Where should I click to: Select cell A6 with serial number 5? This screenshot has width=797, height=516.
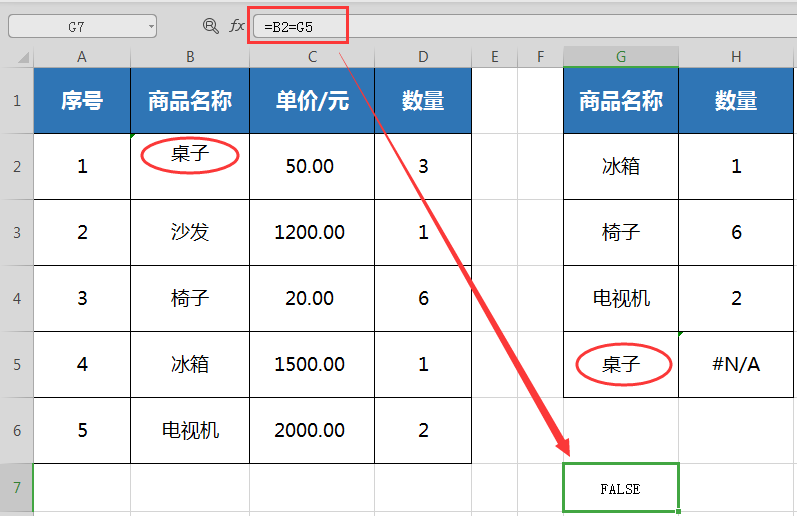tap(82, 431)
